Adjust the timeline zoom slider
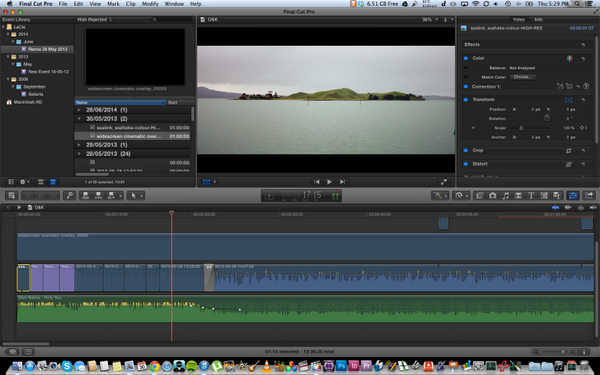The image size is (600, 375). tap(562, 352)
